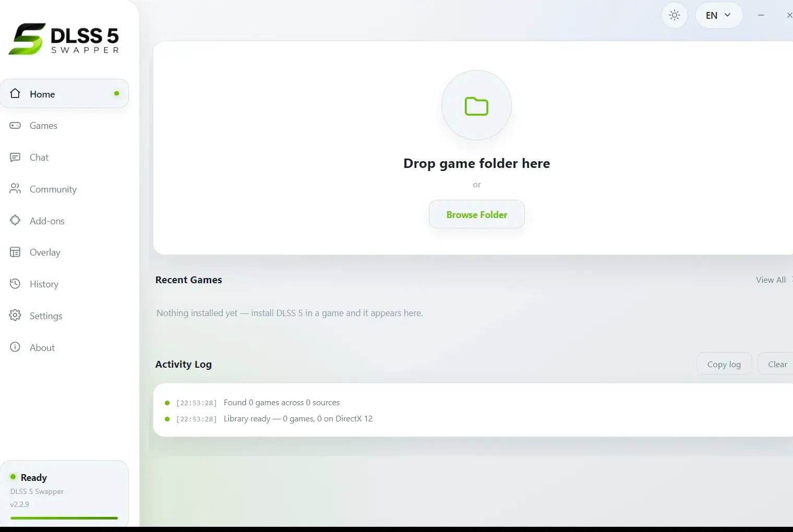Image resolution: width=793 pixels, height=532 pixels.
Task: Click the Copy log button
Action: pos(724,364)
